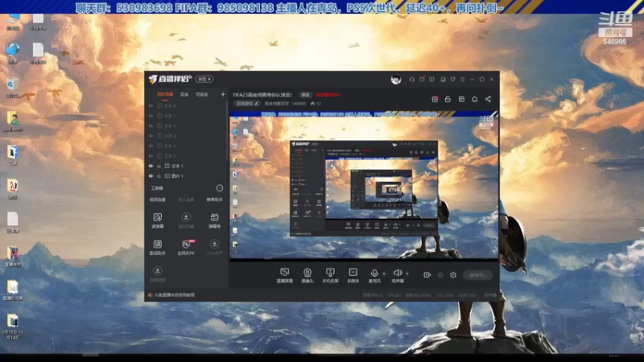Click the stream preview thumbnail
This screenshot has height=362, width=644.
[x=364, y=185]
